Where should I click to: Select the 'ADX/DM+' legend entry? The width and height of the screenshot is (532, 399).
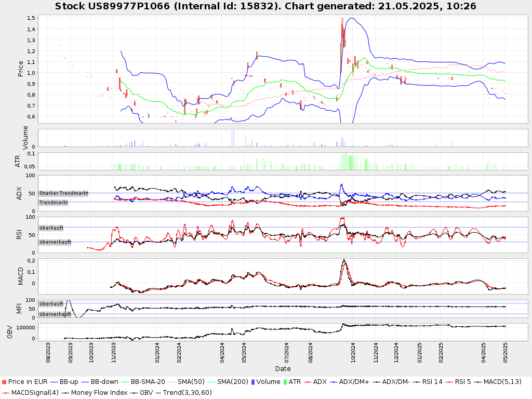point(349,382)
